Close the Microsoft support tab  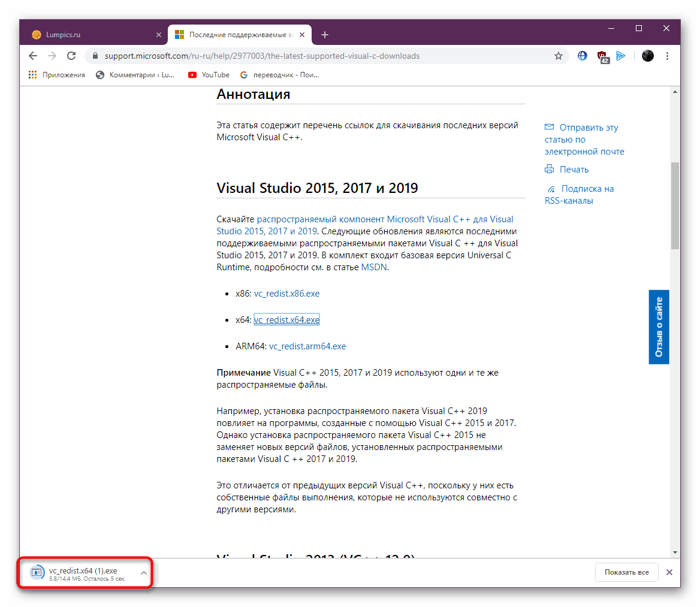302,35
